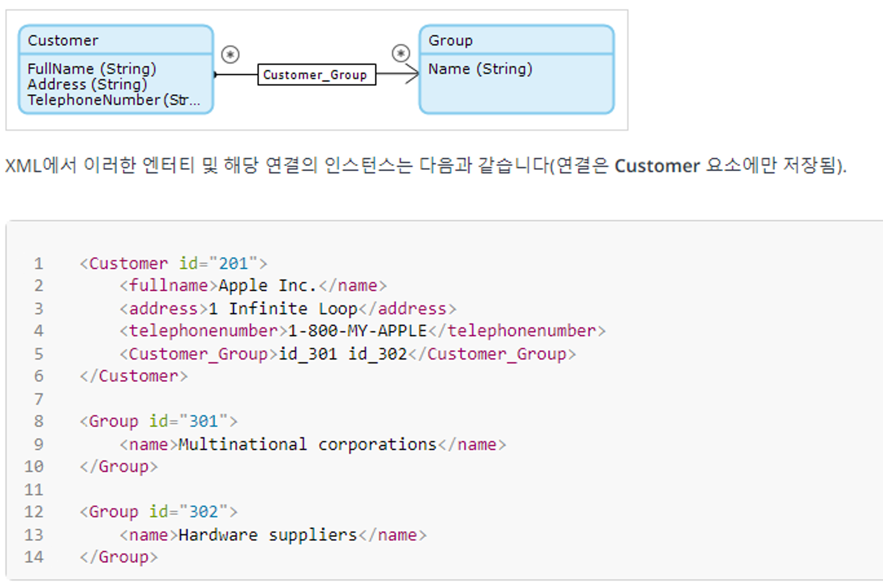This screenshot has width=883, height=588.
Task: Click the Apple Inc. text in the code
Action: [268, 286]
